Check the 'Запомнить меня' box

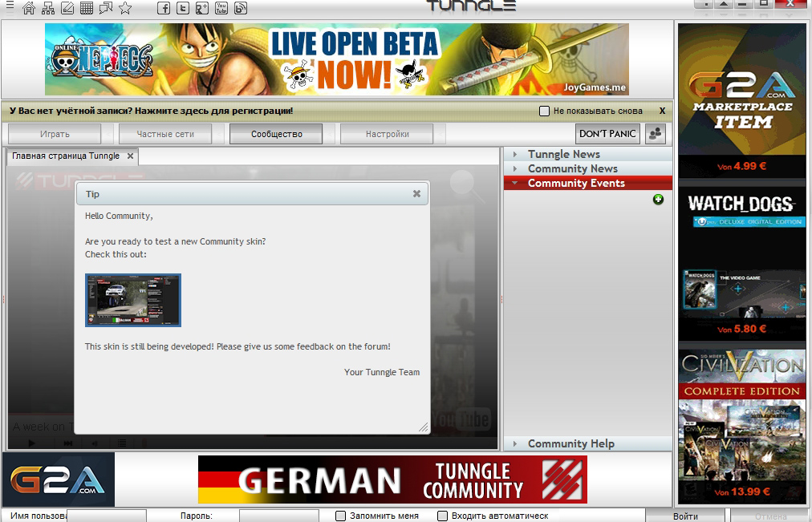point(340,516)
